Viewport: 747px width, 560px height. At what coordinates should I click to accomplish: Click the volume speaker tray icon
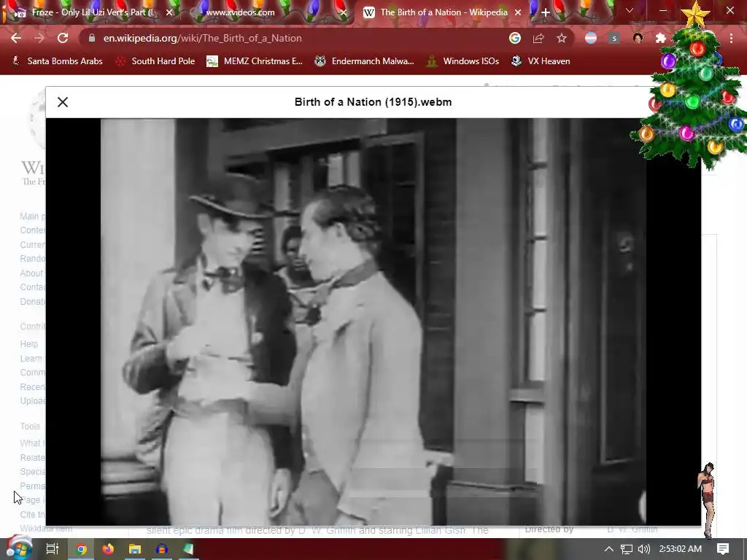[643, 549]
